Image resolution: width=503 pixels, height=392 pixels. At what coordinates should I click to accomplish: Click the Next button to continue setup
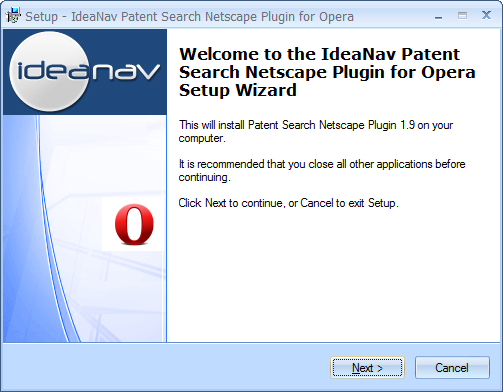[x=367, y=368]
